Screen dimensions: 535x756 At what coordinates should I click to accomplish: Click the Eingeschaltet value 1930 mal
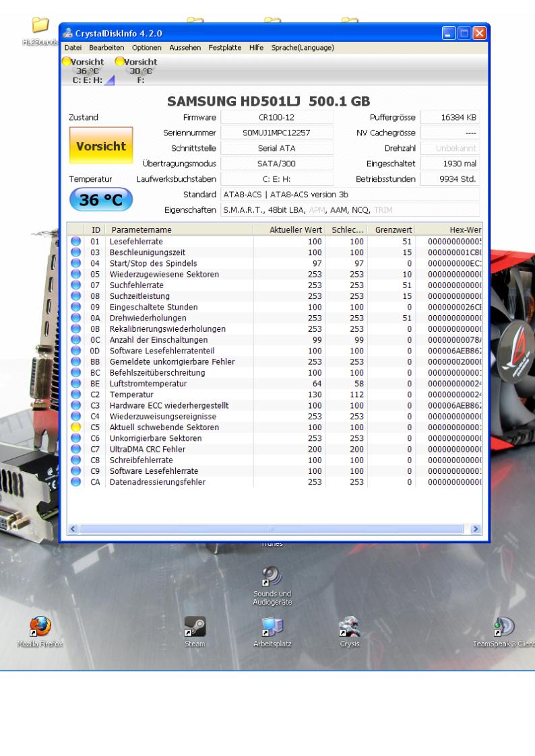(449, 164)
